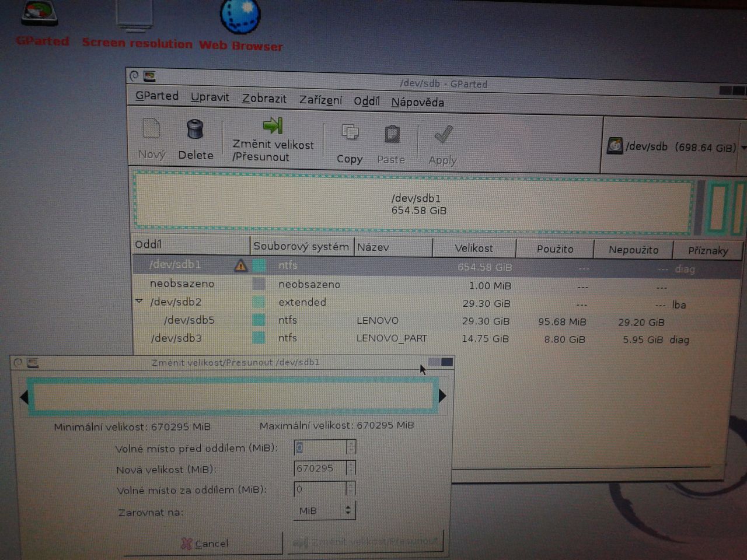Click the extended filesystem color swatch for /dev/sdb2

click(x=259, y=302)
